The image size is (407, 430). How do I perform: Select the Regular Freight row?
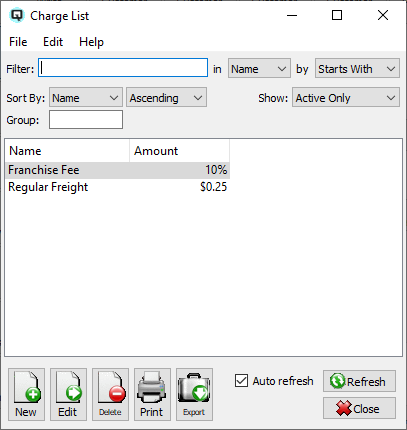click(x=117, y=187)
